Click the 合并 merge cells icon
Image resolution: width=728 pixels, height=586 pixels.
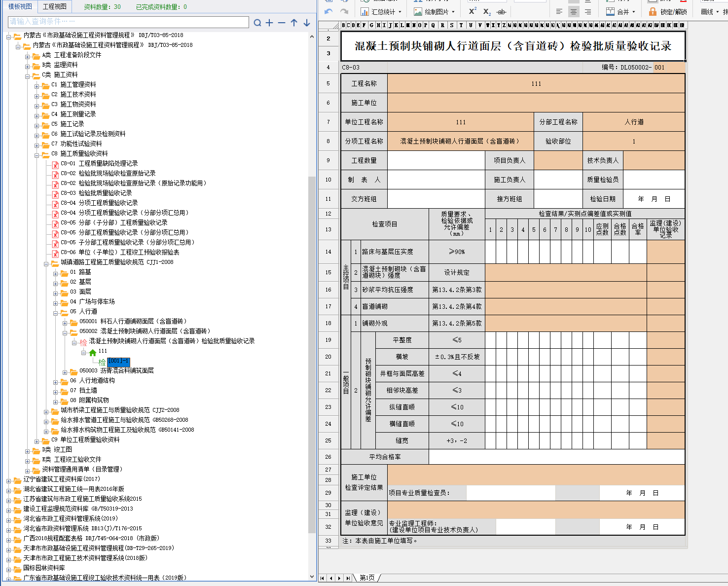point(611,11)
